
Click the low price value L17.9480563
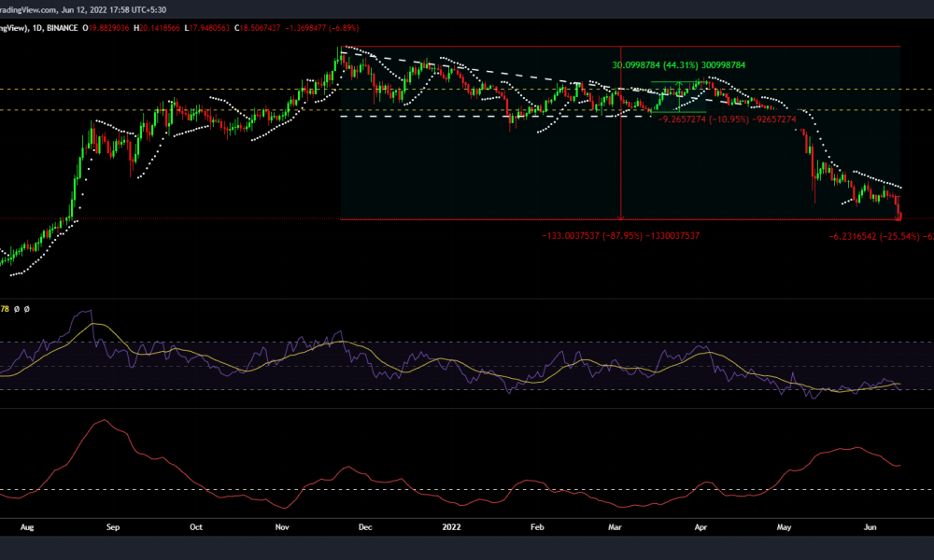click(206, 28)
